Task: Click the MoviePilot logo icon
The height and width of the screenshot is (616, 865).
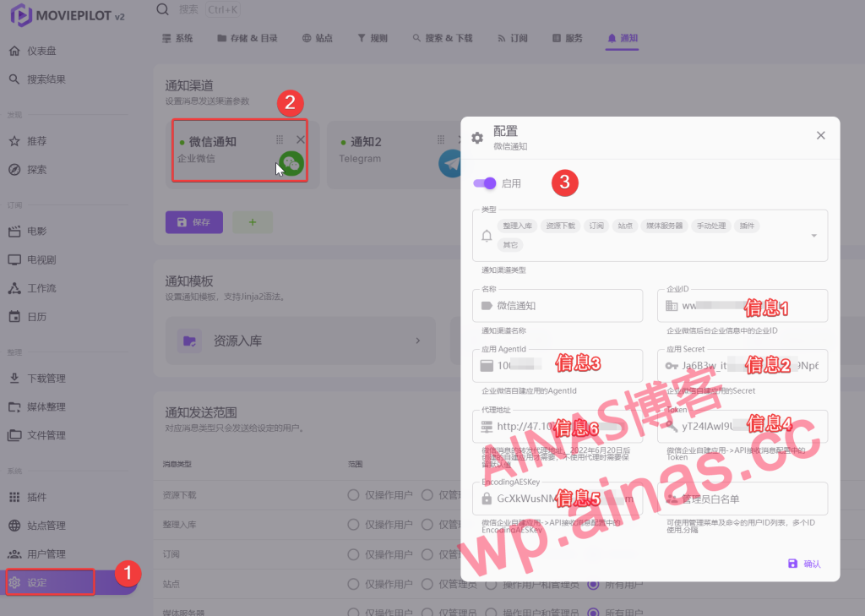Action: point(21,15)
